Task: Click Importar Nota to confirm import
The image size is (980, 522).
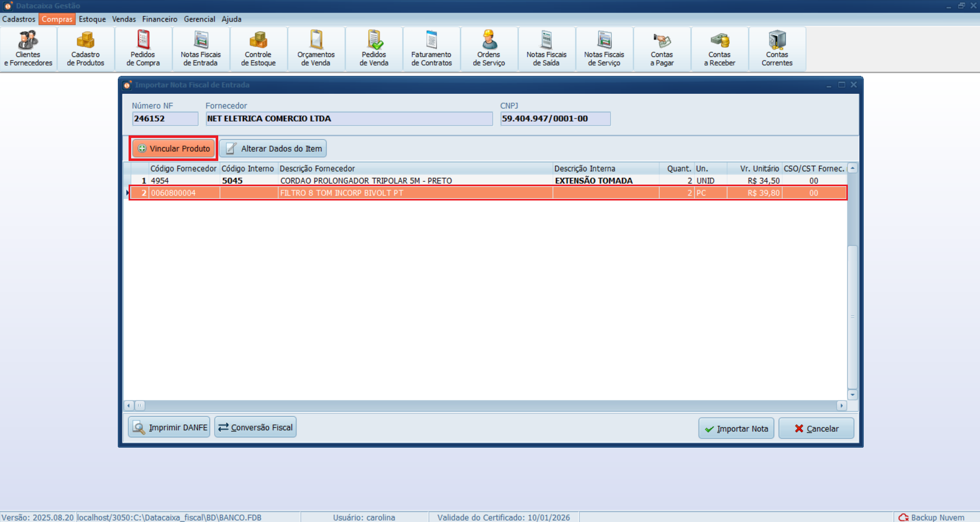Action: tap(736, 428)
